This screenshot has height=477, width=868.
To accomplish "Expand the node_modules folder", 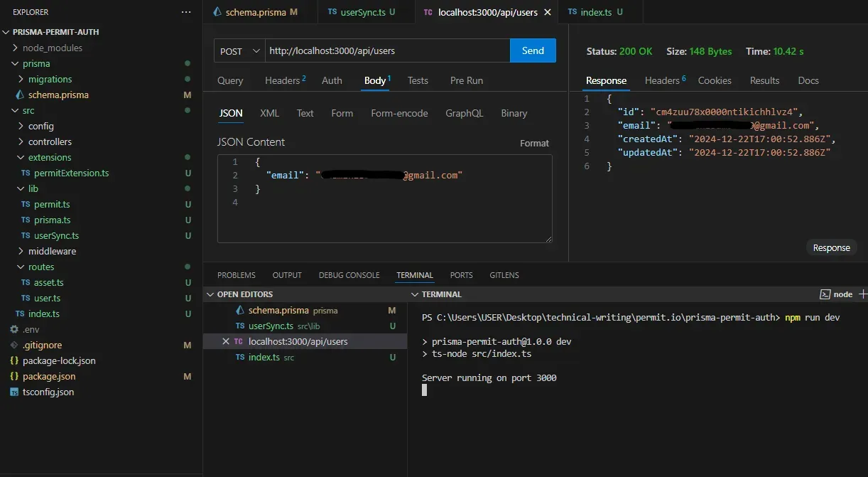I will coord(16,48).
